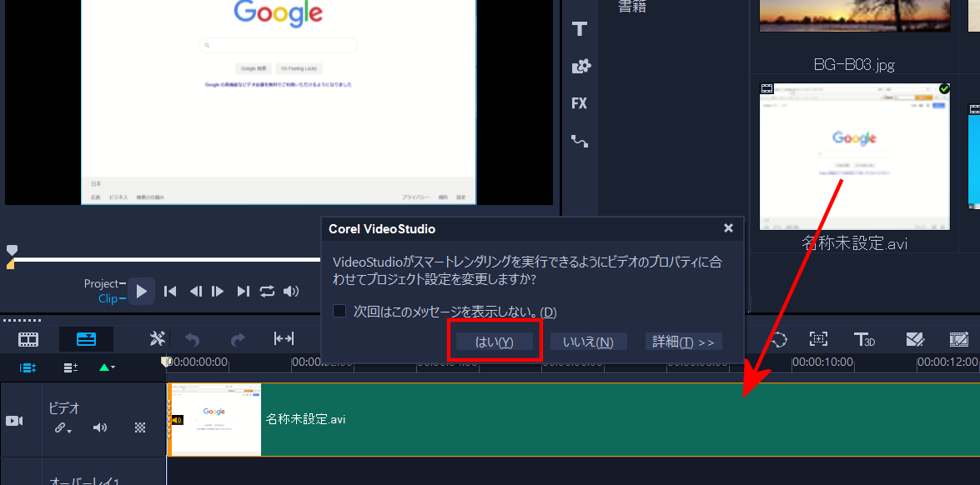Play the preview video
The image size is (980, 485).
pyautogui.click(x=142, y=291)
